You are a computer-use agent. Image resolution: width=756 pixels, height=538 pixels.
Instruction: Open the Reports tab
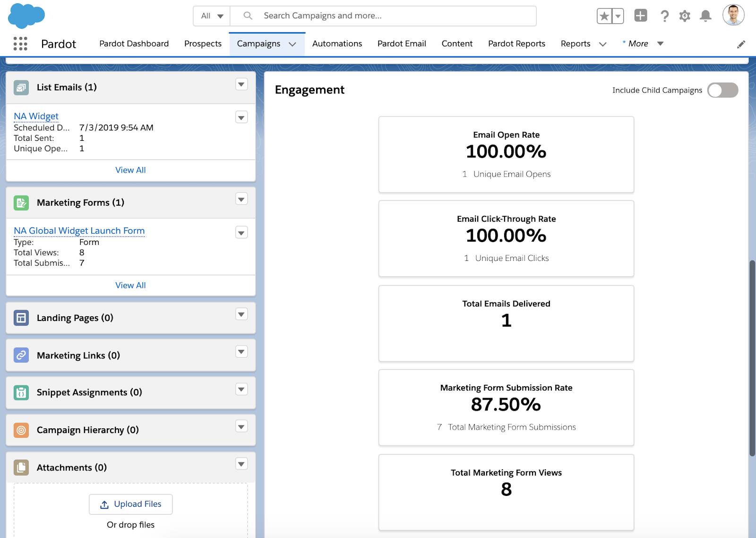pos(576,43)
